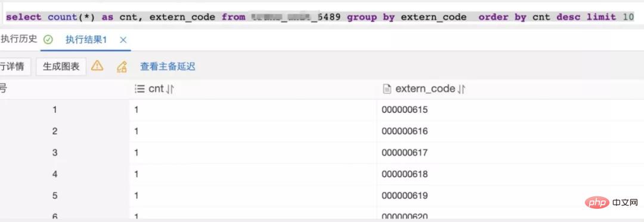644x222 pixels.
Task: Select the cell containing 000000617
Action: pyautogui.click(x=510, y=153)
